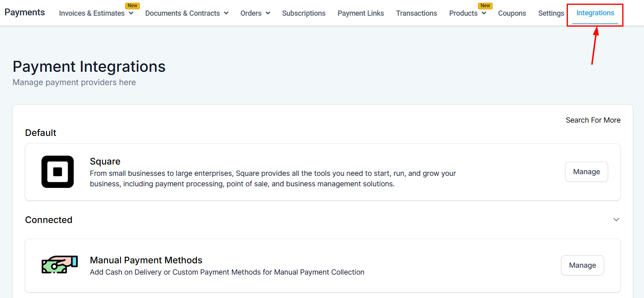The height and width of the screenshot is (298, 644).
Task: Expand the Documents & Contracts menu
Action: (186, 13)
